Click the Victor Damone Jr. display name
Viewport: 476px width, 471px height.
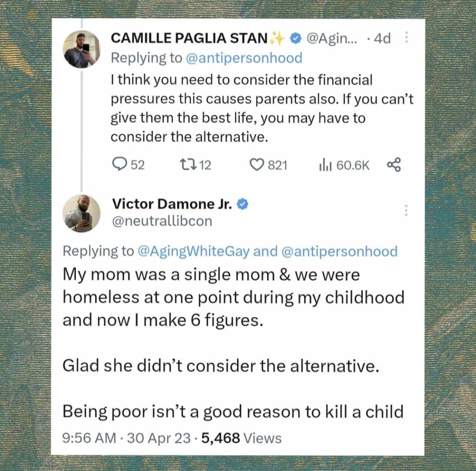pos(172,204)
